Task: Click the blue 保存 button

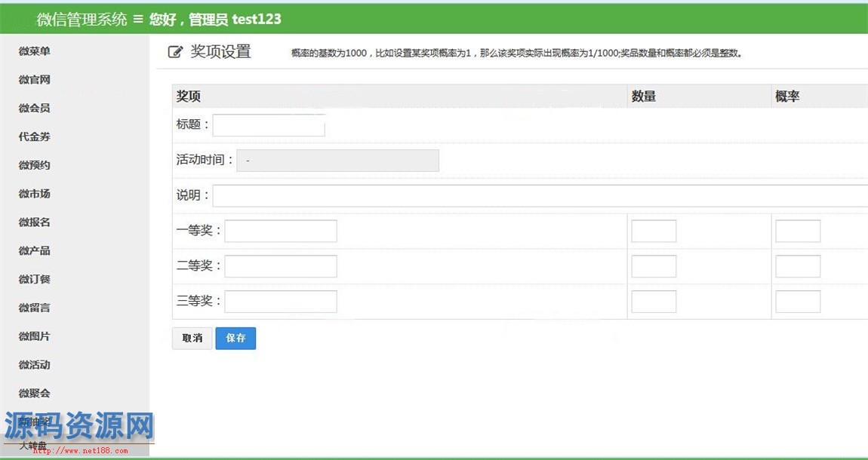Action: pyautogui.click(x=235, y=339)
